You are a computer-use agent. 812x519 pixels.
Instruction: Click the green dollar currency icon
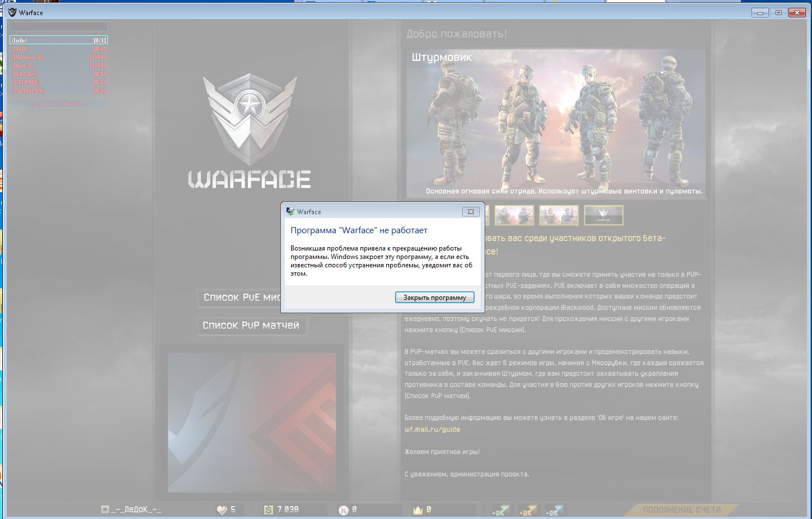click(269, 509)
